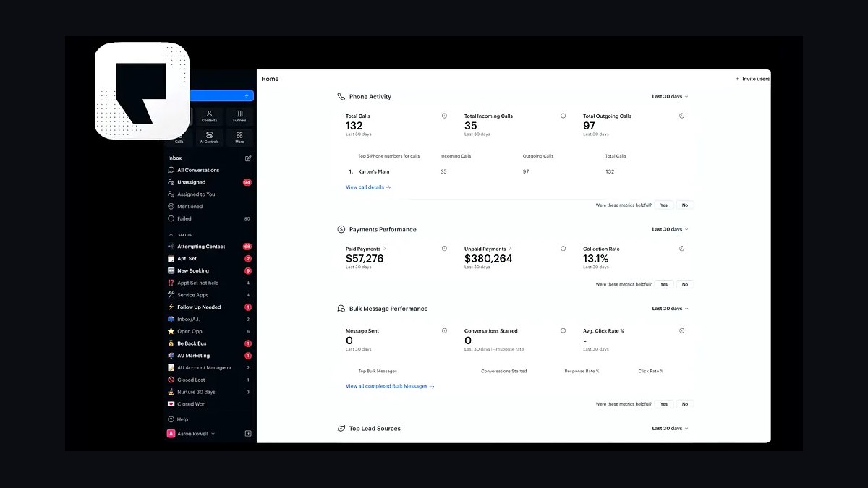Open Bulk Message Performance Last 30 days dropdown
This screenshot has height=488, width=868.
pos(670,309)
